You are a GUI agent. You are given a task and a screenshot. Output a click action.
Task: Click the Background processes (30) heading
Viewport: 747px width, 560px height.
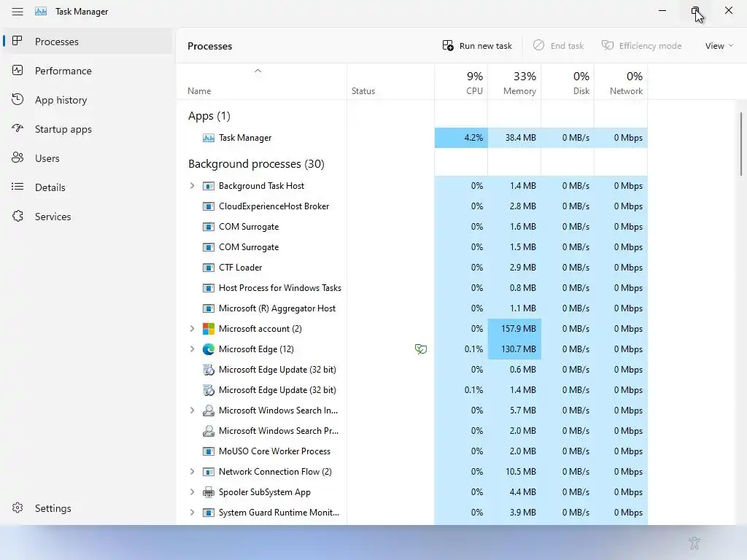(x=256, y=164)
